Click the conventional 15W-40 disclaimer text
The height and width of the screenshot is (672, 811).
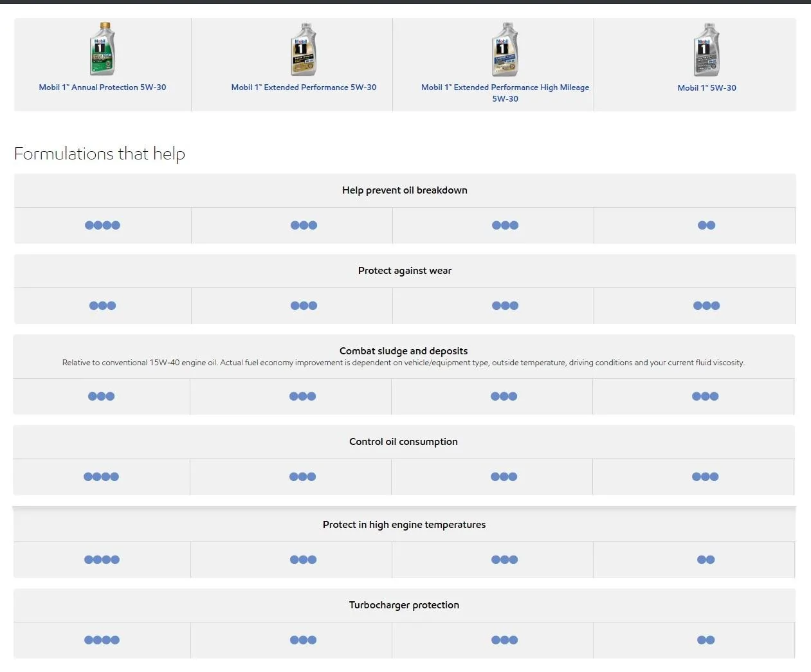point(403,363)
